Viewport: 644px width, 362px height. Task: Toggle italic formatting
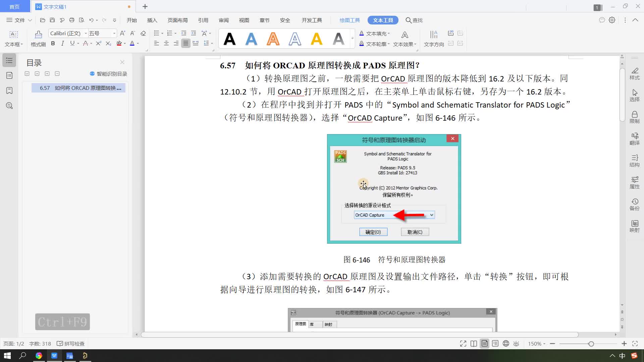tap(62, 43)
